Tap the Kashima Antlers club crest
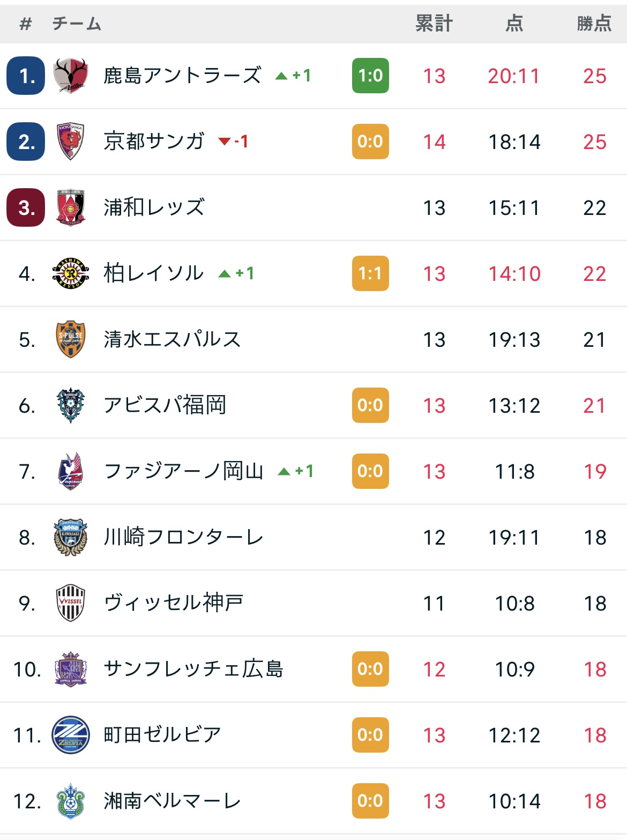This screenshot has width=627, height=840. pos(70,76)
